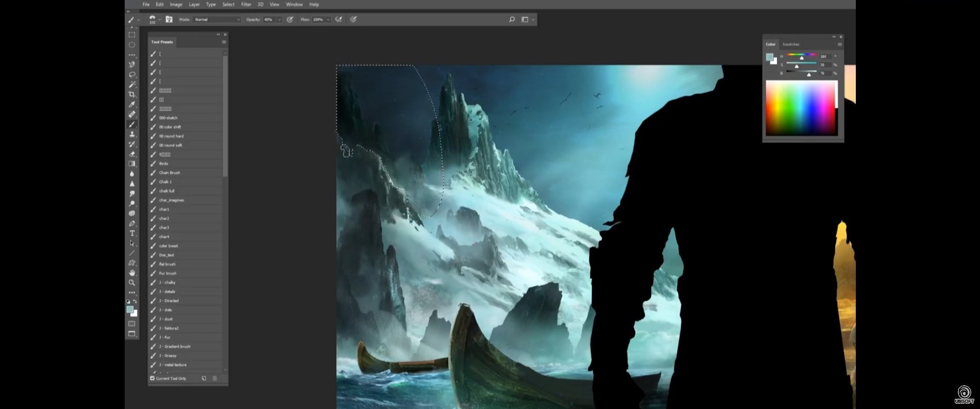Select the Eraser tool
The width and height of the screenshot is (980, 409).
pyautogui.click(x=132, y=154)
